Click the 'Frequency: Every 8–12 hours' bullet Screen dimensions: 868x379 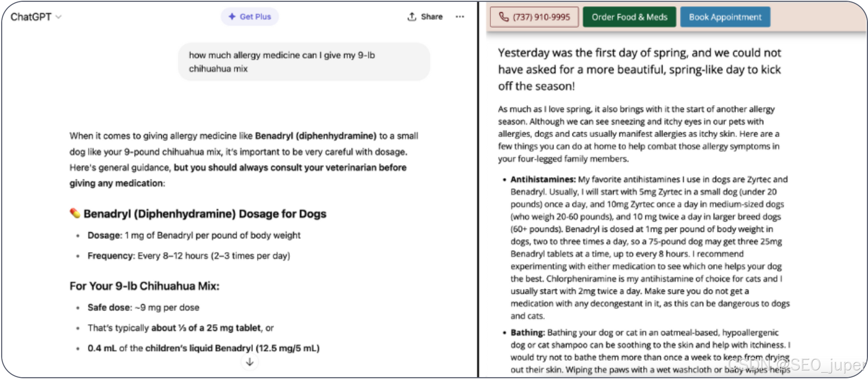pyautogui.click(x=189, y=256)
